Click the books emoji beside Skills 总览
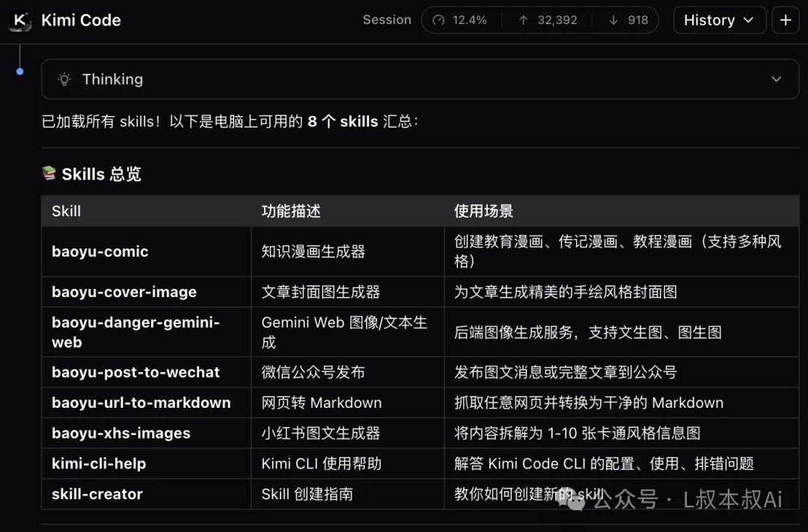The height and width of the screenshot is (532, 808). [x=49, y=173]
